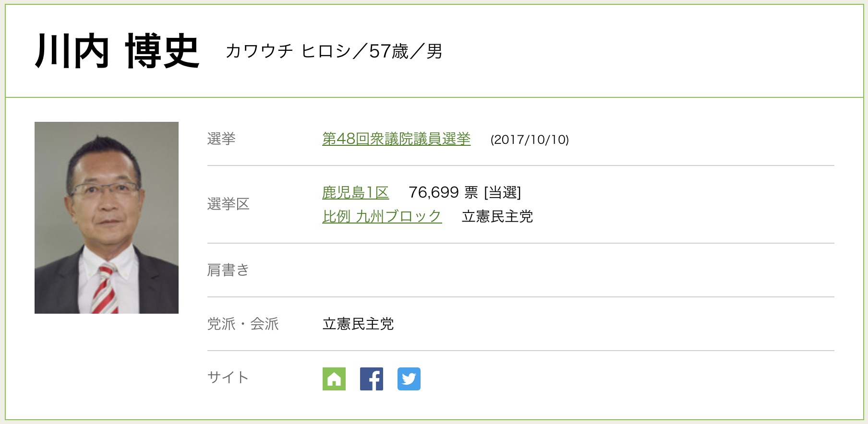
Task: Click the candidate's portrait photo
Action: (107, 218)
